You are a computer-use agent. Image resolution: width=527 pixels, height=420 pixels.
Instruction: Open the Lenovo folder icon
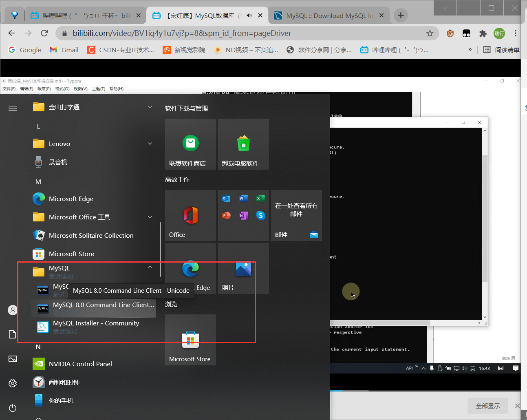(39, 144)
